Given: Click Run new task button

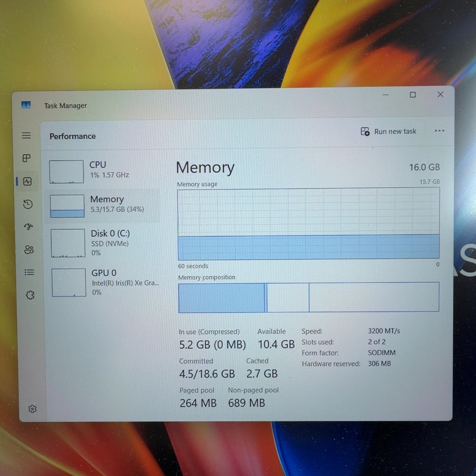Looking at the screenshot, I should point(388,131).
